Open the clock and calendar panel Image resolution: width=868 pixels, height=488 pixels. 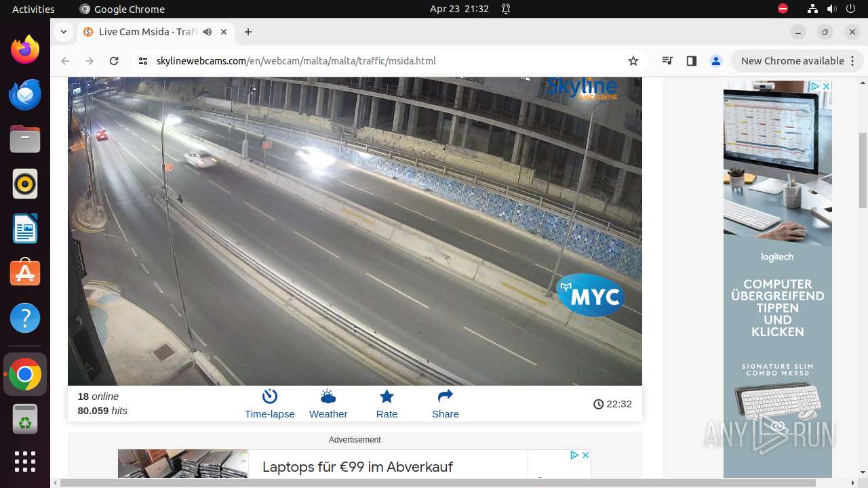pos(459,9)
